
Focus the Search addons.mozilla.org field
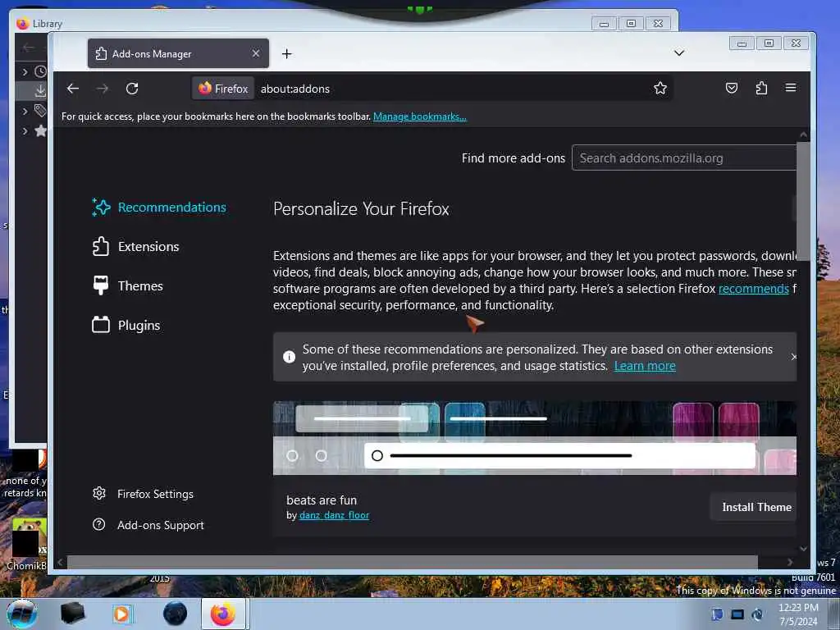point(684,158)
